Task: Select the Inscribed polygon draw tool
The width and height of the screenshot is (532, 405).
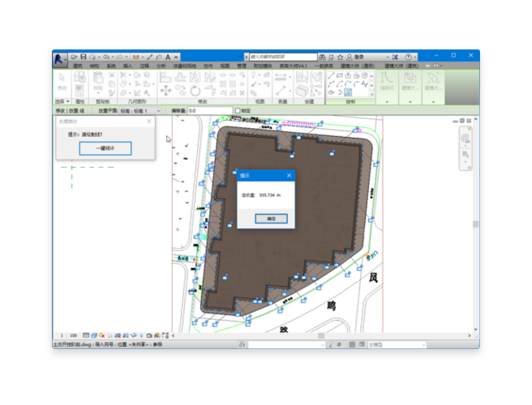Action: click(x=348, y=75)
